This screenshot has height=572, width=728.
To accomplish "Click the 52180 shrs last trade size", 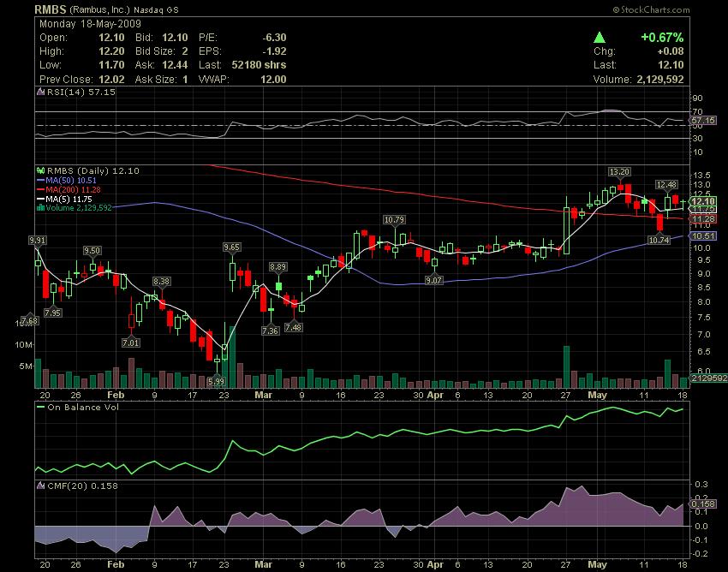I will (x=259, y=65).
